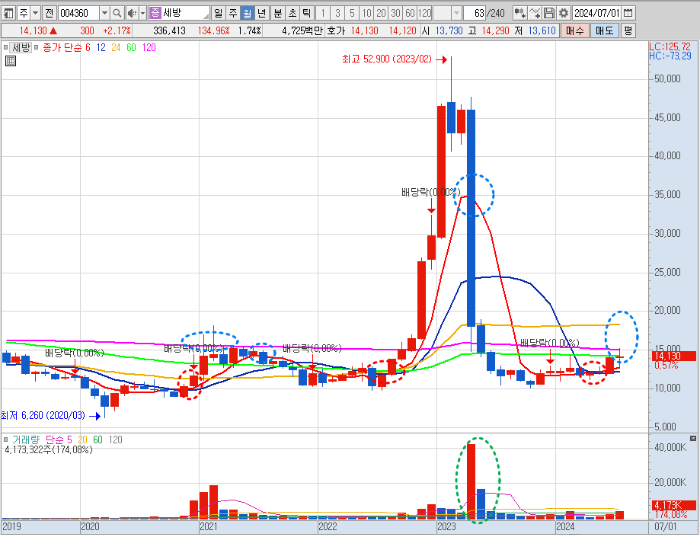
Task: Select the 1 interval button
Action: coord(323,13)
